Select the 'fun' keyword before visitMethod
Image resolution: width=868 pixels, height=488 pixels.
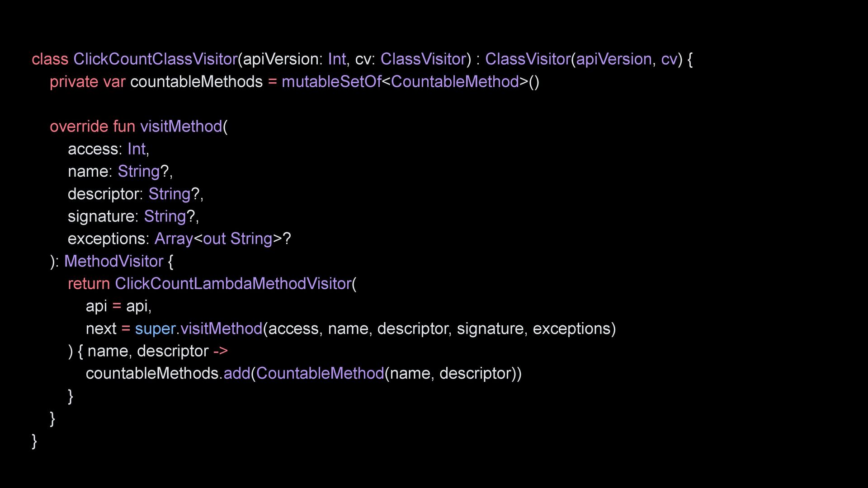124,127
